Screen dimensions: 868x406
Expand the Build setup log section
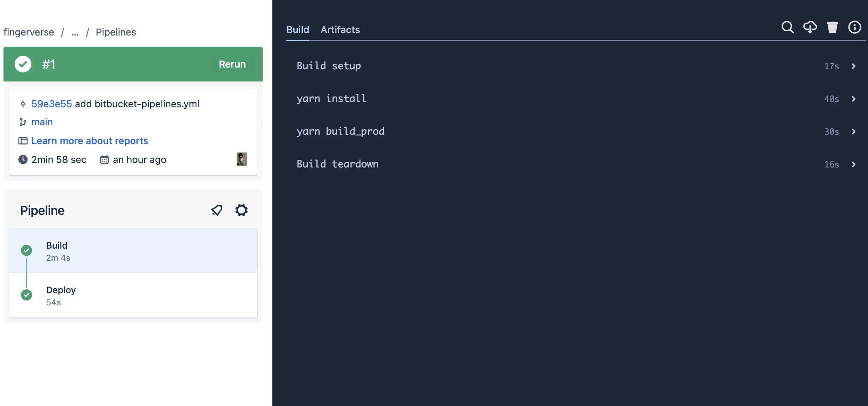point(576,66)
